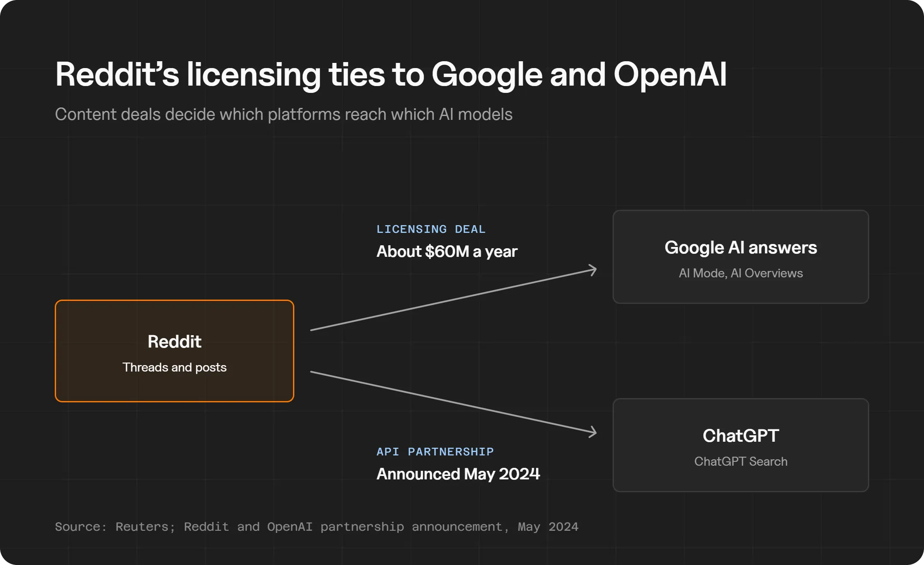924x565 pixels.
Task: Click the title "Reddit's licensing ties to Google and OpenAI"
Action: [x=391, y=75]
